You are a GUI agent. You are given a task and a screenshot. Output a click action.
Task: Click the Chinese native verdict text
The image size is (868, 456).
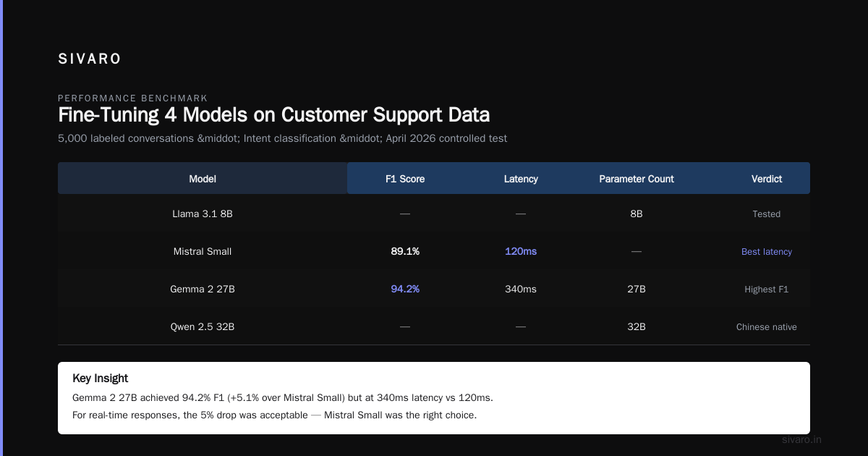point(767,327)
